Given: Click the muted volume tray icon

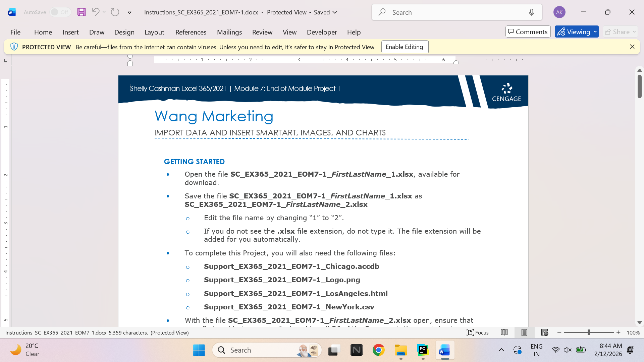Looking at the screenshot, I should click(x=568, y=350).
